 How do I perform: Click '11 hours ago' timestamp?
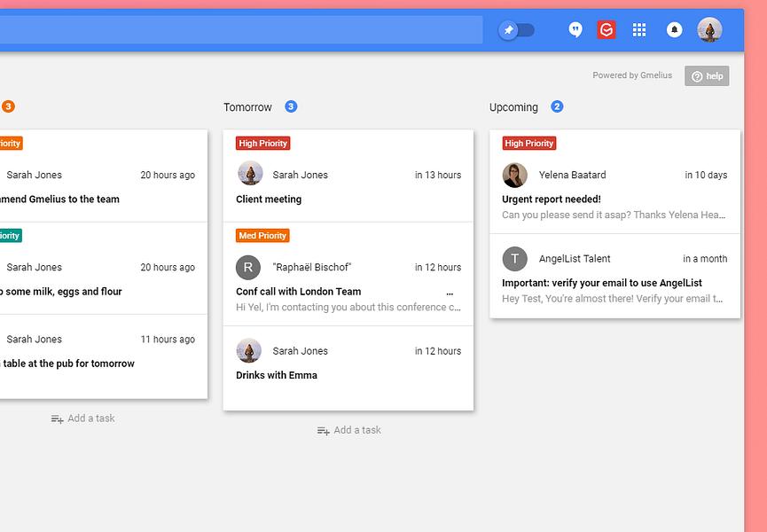click(x=168, y=340)
